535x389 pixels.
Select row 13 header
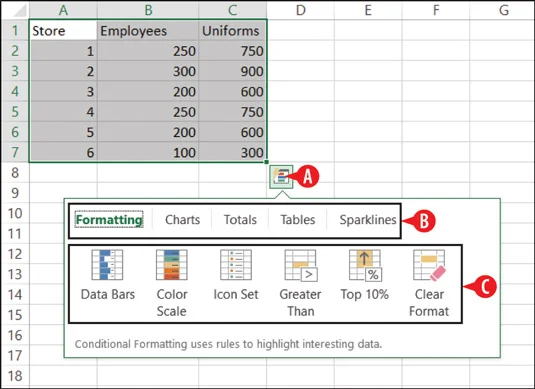tap(15, 274)
